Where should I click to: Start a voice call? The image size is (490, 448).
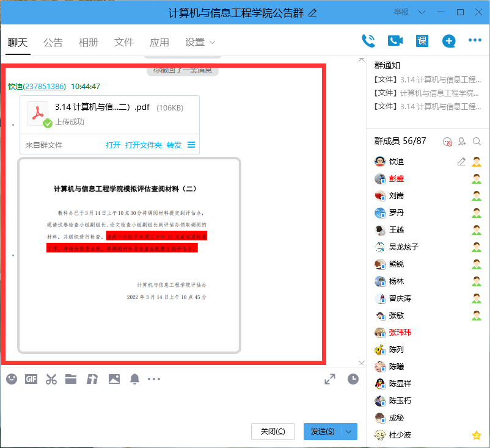368,40
